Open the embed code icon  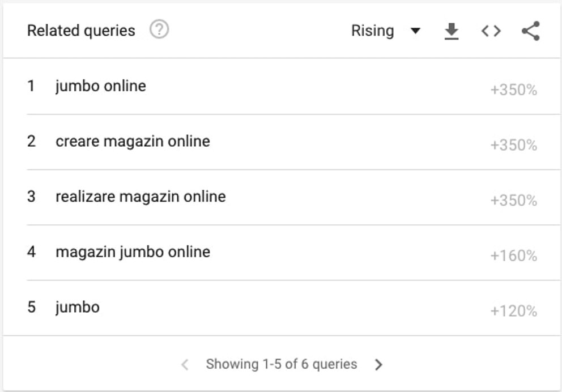click(491, 31)
